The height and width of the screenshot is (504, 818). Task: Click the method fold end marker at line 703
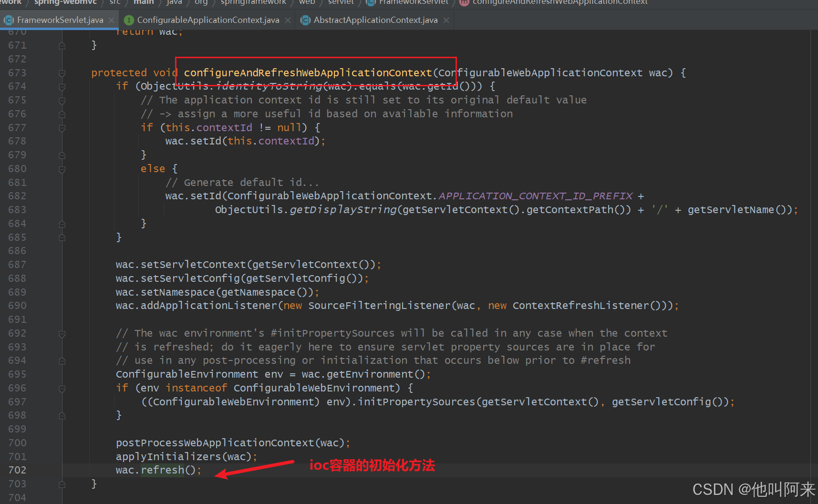click(62, 484)
